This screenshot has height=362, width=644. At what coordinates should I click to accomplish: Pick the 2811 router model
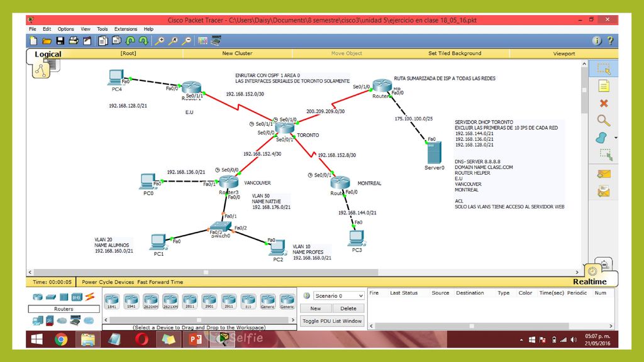(x=190, y=302)
